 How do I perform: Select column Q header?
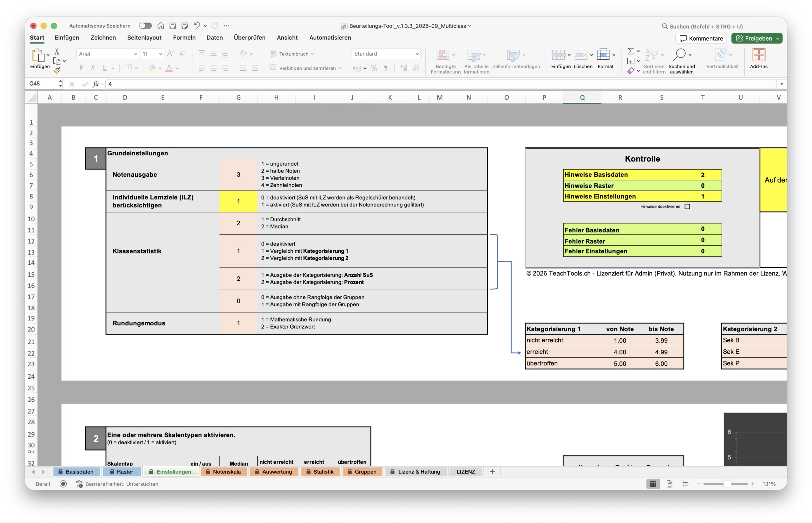click(582, 97)
